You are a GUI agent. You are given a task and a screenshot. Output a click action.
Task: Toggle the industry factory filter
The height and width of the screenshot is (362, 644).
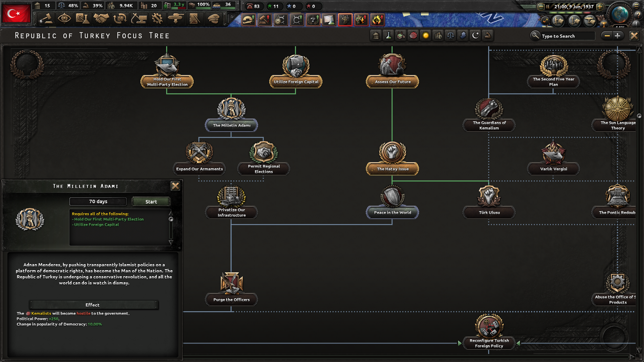click(401, 36)
